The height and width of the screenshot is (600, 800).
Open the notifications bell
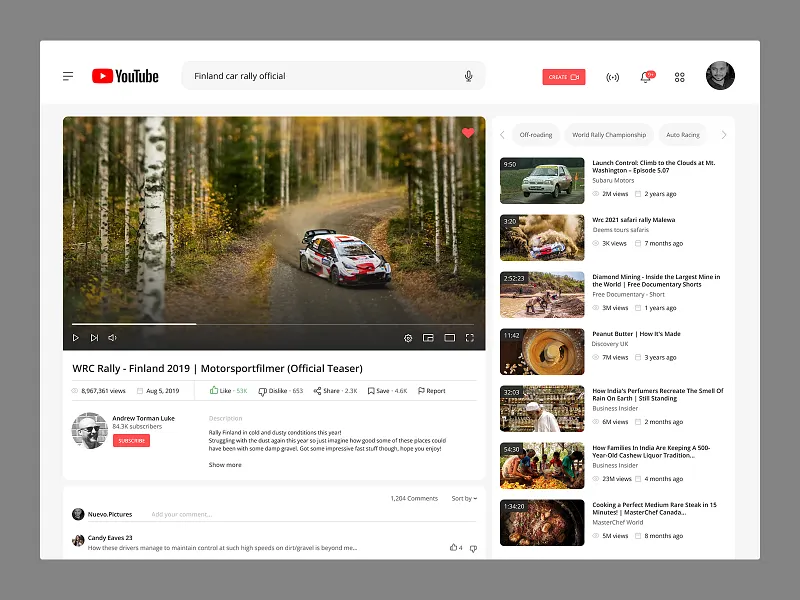[646, 76]
